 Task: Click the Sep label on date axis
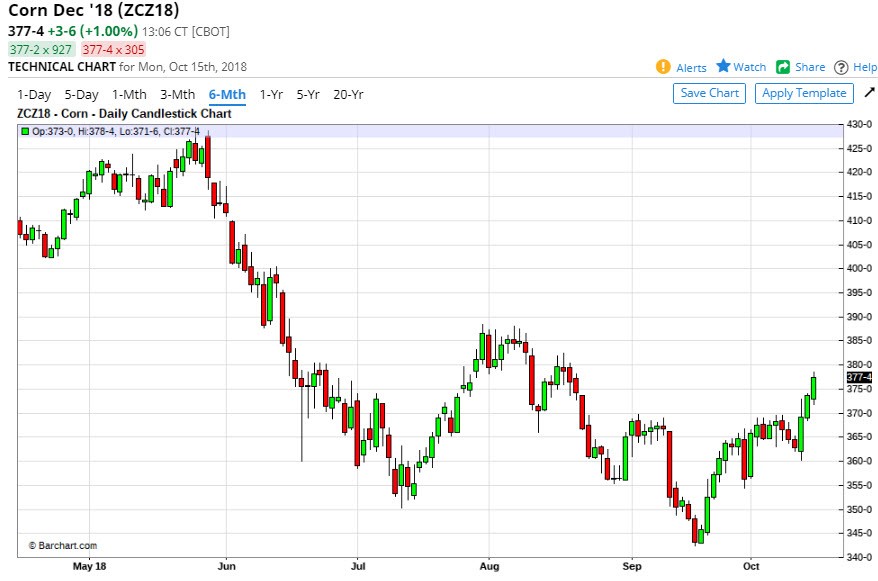(632, 566)
